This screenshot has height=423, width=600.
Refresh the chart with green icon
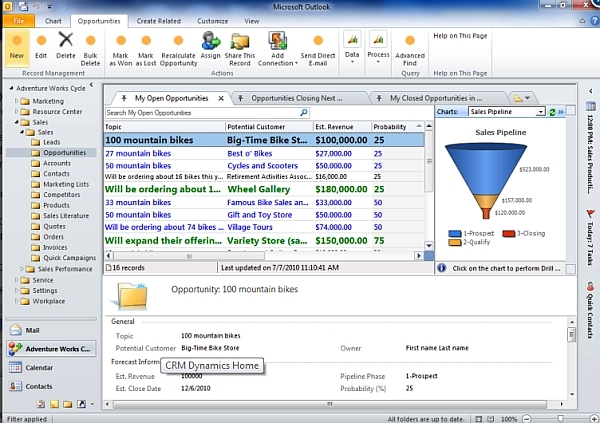tap(554, 112)
